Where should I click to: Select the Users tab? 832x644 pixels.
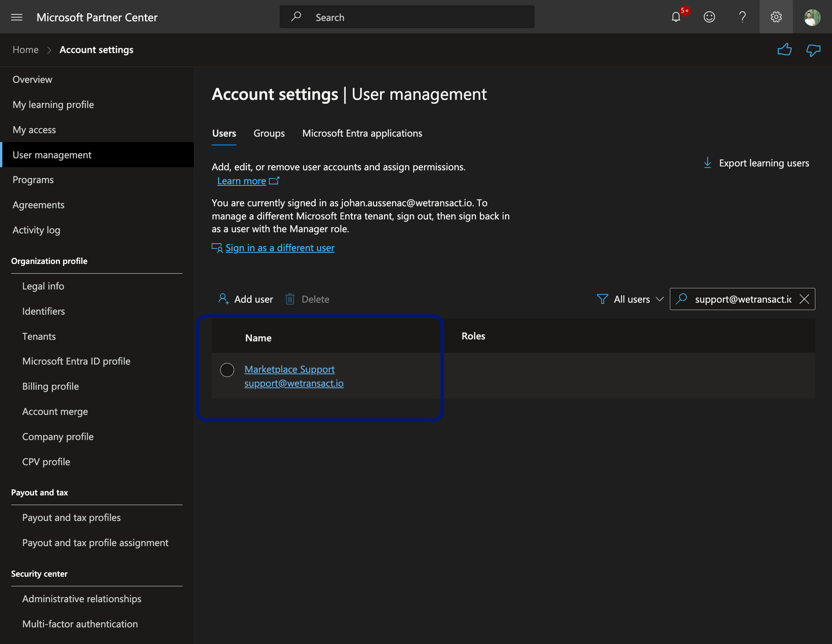click(x=224, y=134)
